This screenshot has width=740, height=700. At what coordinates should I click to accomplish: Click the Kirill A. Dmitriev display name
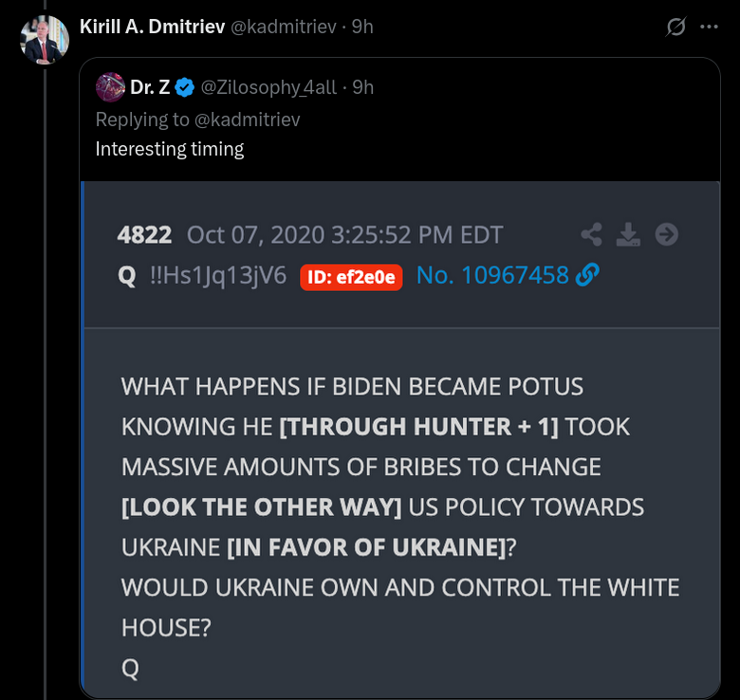tap(153, 27)
